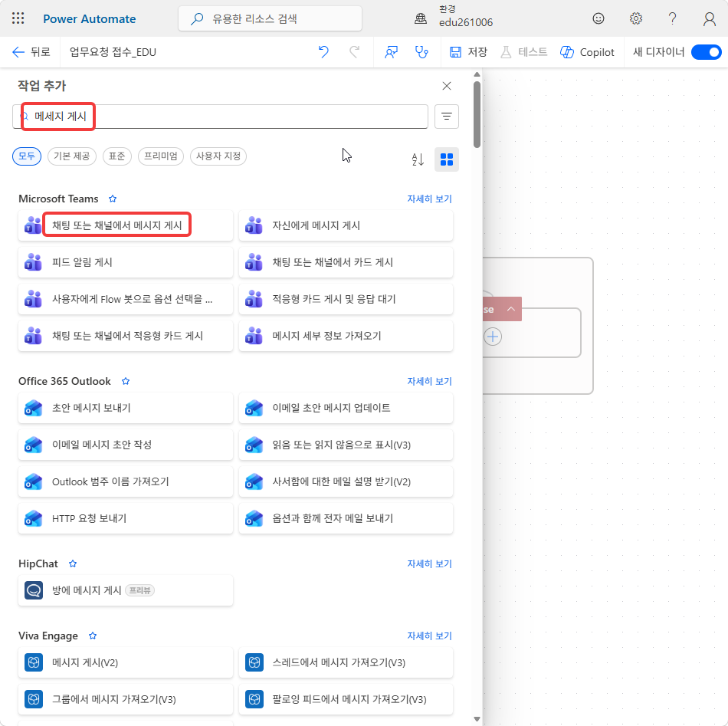Image resolution: width=728 pixels, height=726 pixels.
Task: Click the plus add-action button on canvas
Action: click(x=493, y=337)
